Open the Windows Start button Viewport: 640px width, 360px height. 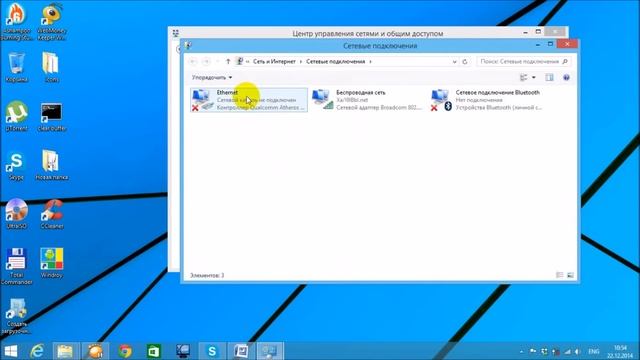click(x=11, y=351)
